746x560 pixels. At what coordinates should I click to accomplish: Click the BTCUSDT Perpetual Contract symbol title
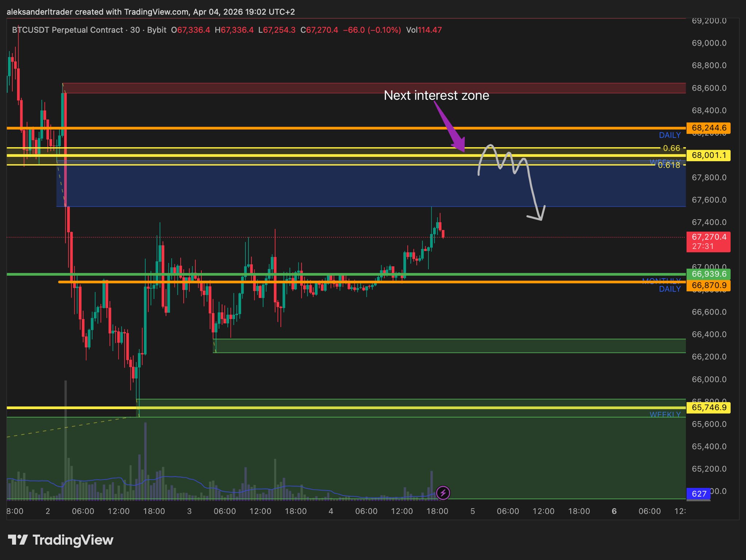click(x=67, y=30)
